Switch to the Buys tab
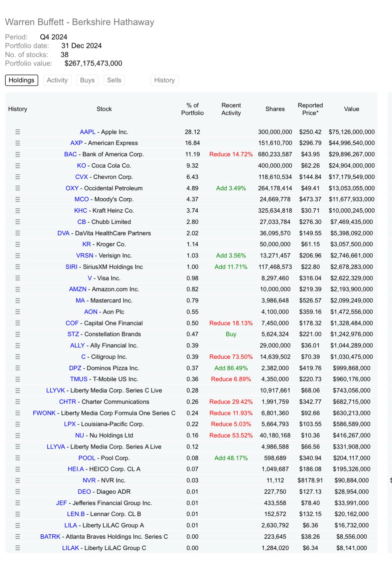This screenshot has height=562, width=392. tap(87, 80)
